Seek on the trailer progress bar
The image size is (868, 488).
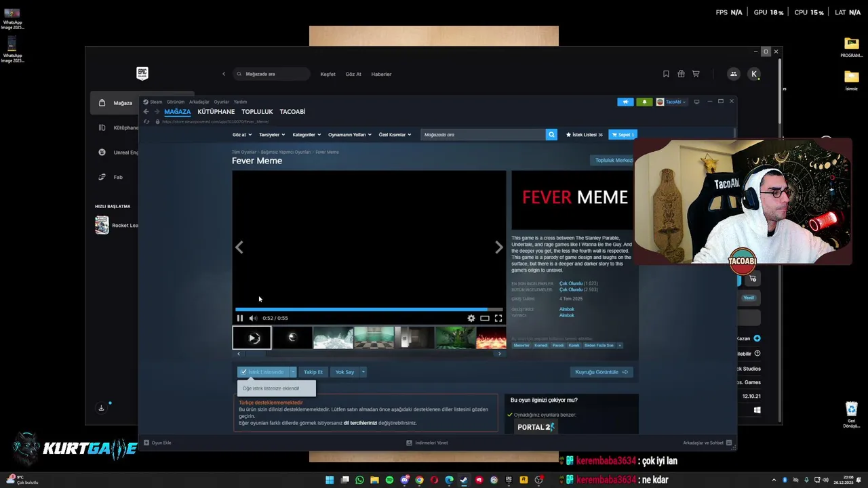(369, 310)
